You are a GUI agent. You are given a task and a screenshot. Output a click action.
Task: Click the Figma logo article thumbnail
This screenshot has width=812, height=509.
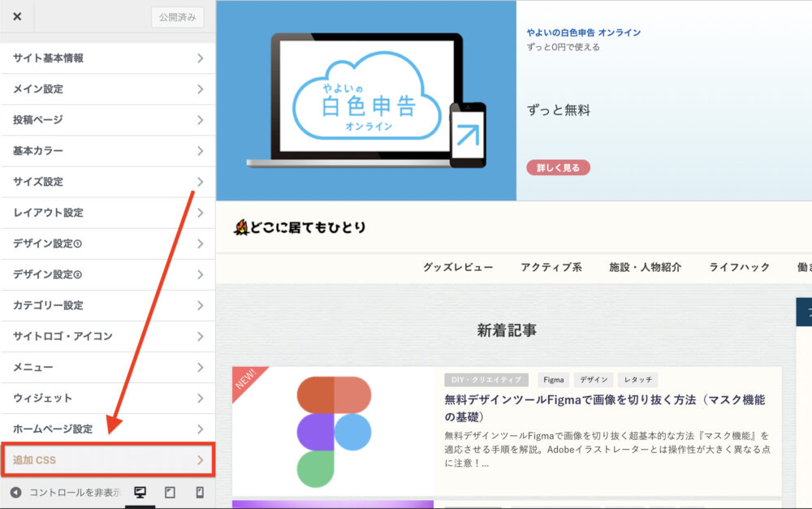(x=333, y=431)
